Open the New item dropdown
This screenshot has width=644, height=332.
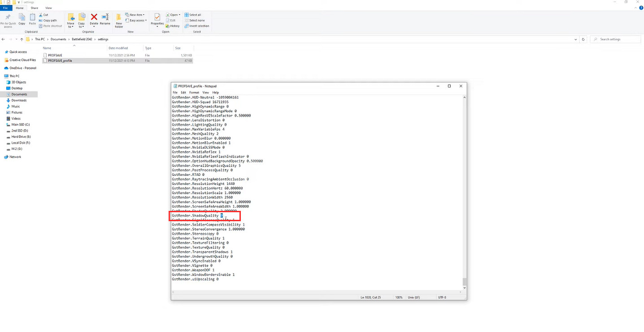[x=135, y=15]
